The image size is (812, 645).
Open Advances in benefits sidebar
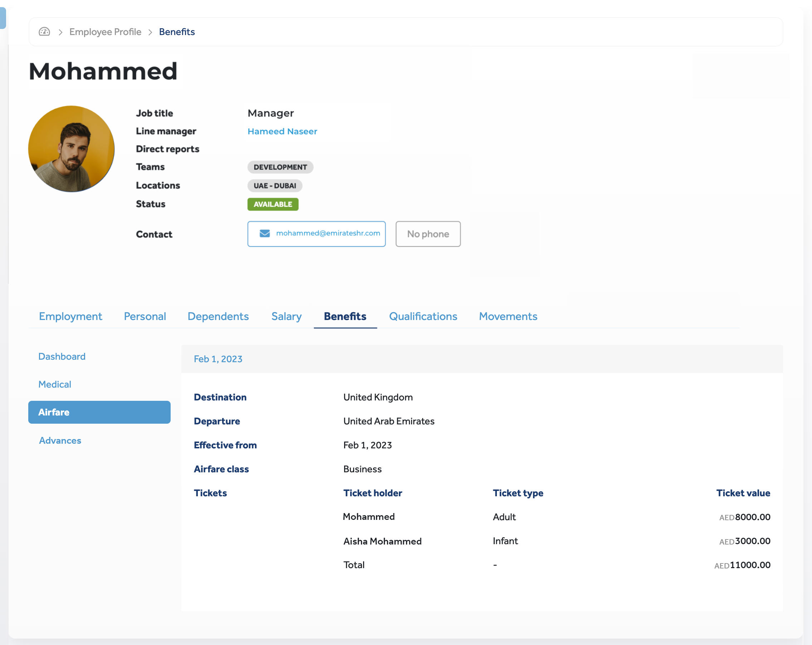click(60, 440)
